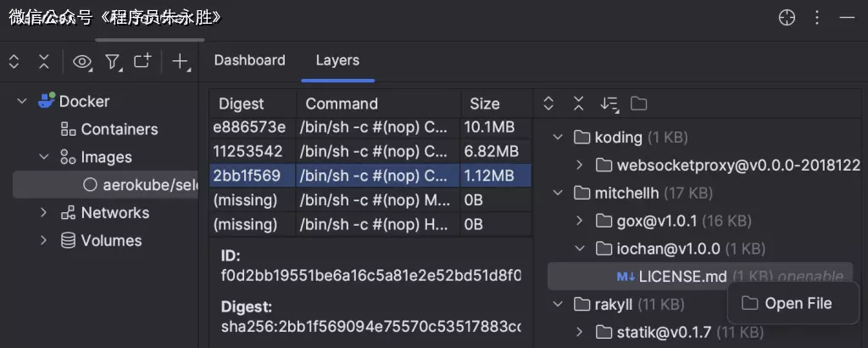Click the sort order icon above file tree
The width and height of the screenshot is (868, 348).
(x=609, y=104)
